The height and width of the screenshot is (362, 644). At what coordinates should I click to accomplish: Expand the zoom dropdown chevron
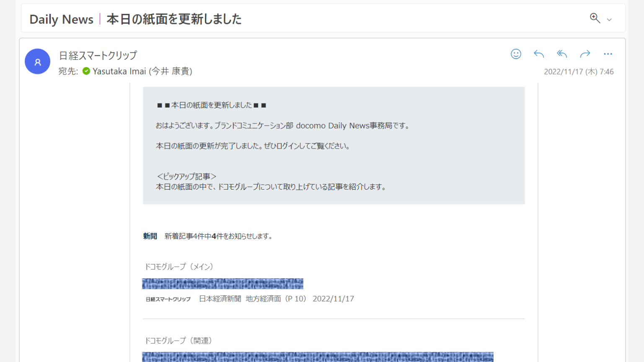point(609,20)
